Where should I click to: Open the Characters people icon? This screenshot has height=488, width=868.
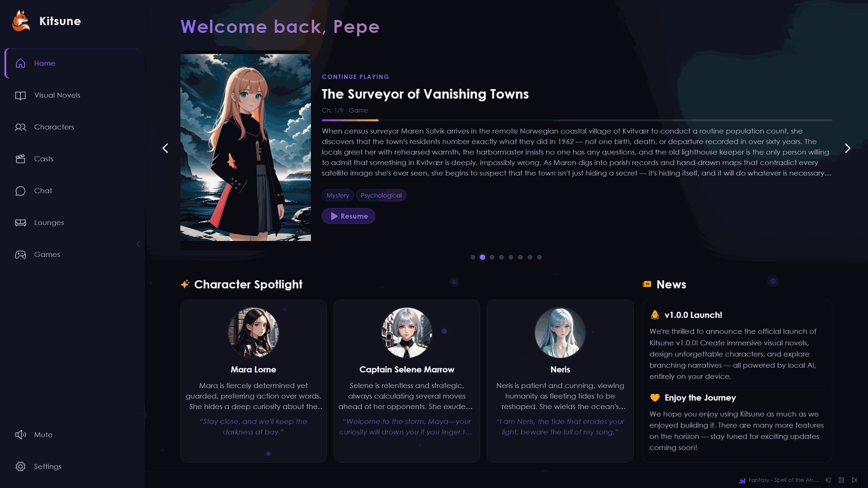tap(20, 127)
